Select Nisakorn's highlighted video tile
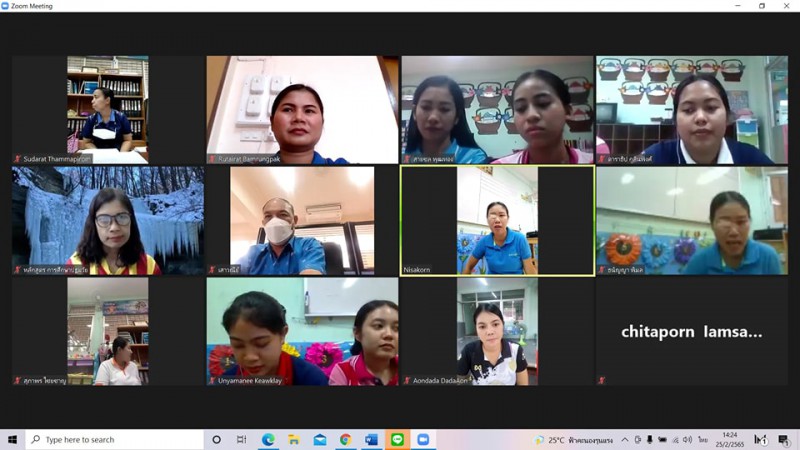800x450 pixels. pos(497,220)
